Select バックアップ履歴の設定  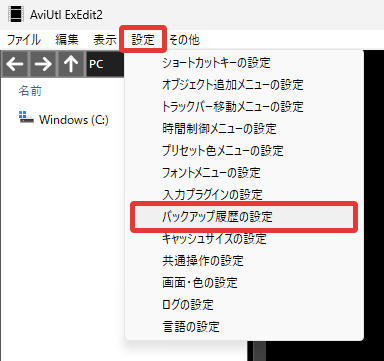244,217
